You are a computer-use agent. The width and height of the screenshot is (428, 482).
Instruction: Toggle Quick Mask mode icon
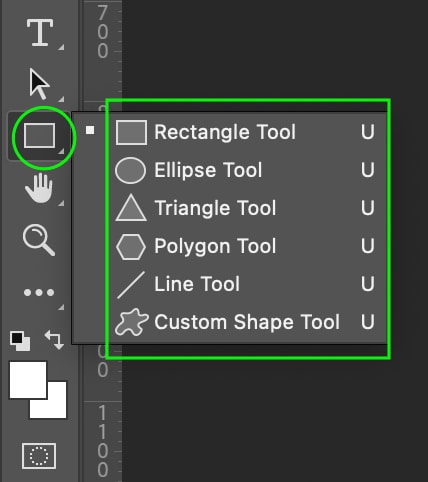click(x=39, y=456)
